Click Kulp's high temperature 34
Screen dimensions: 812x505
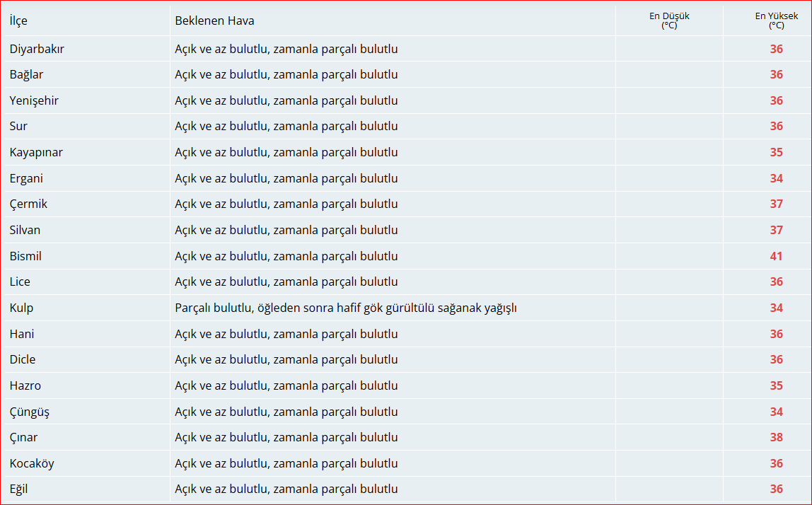tap(776, 308)
